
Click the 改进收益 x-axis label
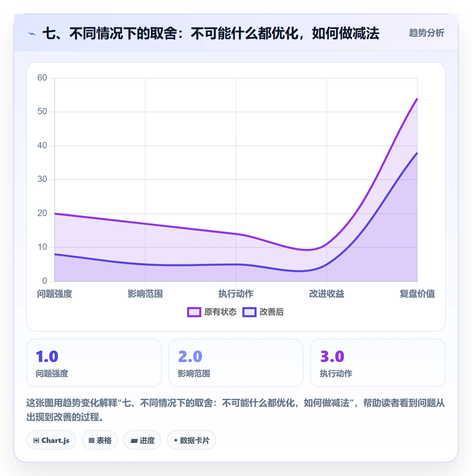click(327, 294)
